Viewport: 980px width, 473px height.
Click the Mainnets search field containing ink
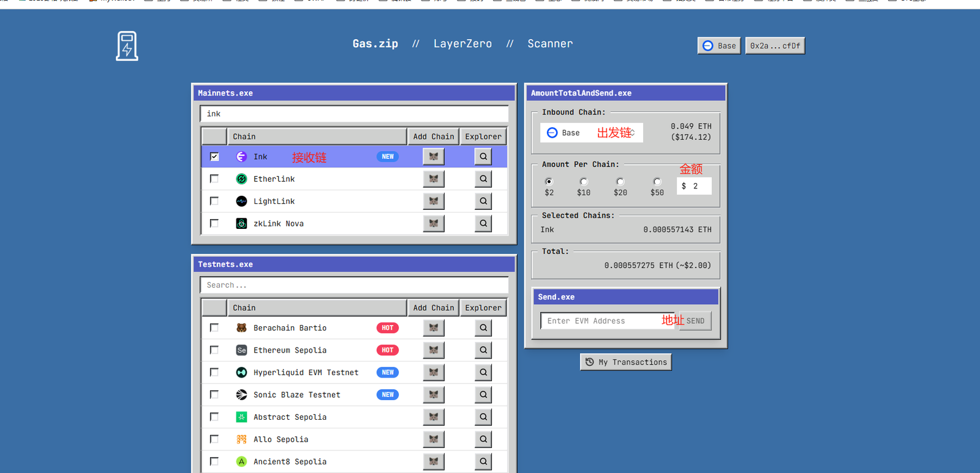(x=354, y=114)
